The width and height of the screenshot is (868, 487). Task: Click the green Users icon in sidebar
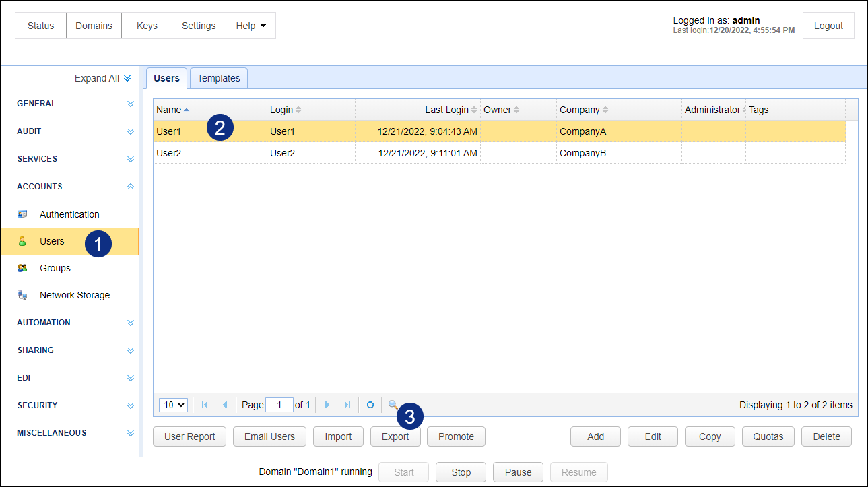click(22, 241)
